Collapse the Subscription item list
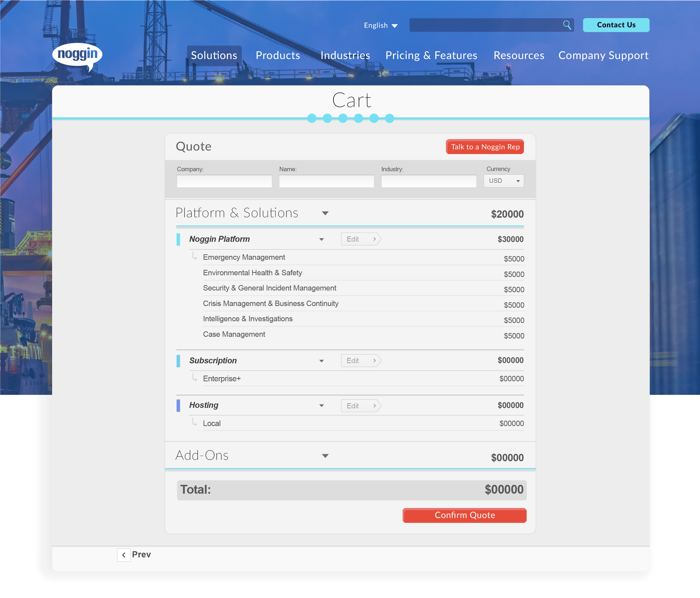This screenshot has width=700, height=598. point(321,361)
